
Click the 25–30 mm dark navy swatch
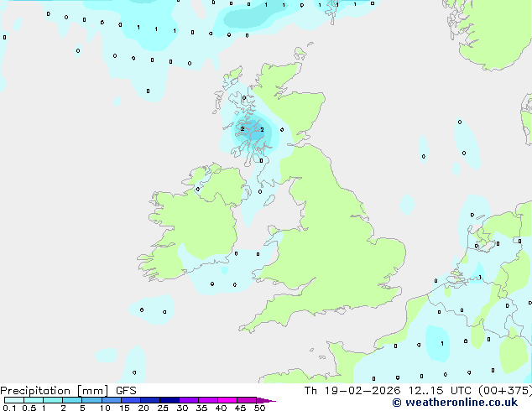click(169, 400)
